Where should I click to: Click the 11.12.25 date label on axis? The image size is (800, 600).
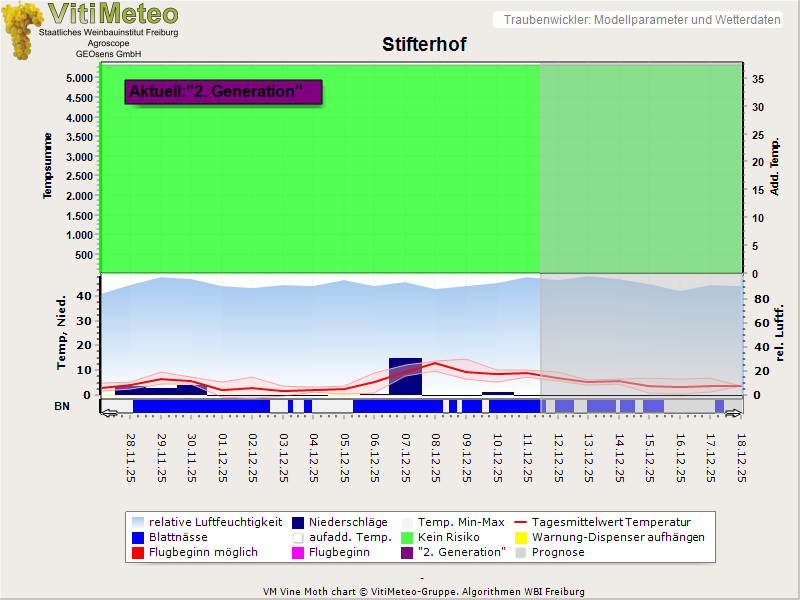point(528,453)
